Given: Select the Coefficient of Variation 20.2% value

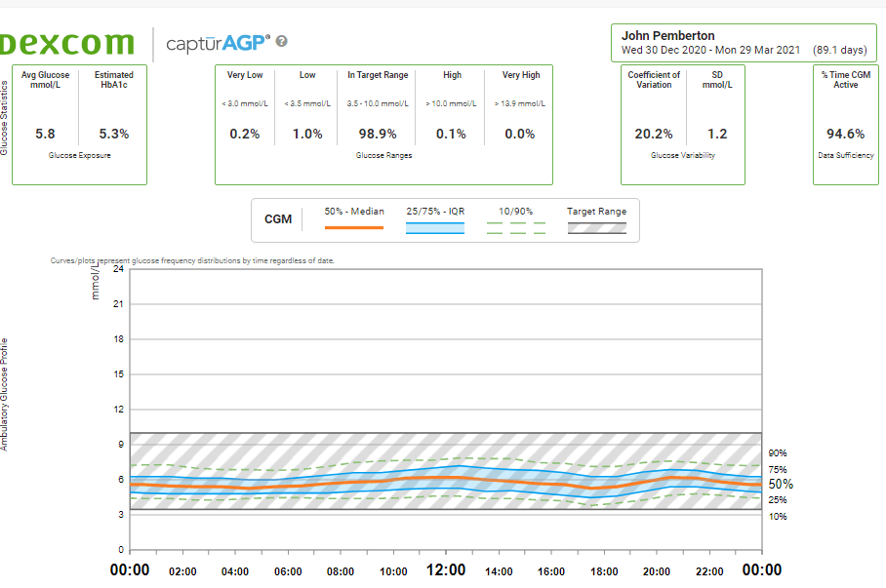Looking at the screenshot, I should click(x=654, y=135).
